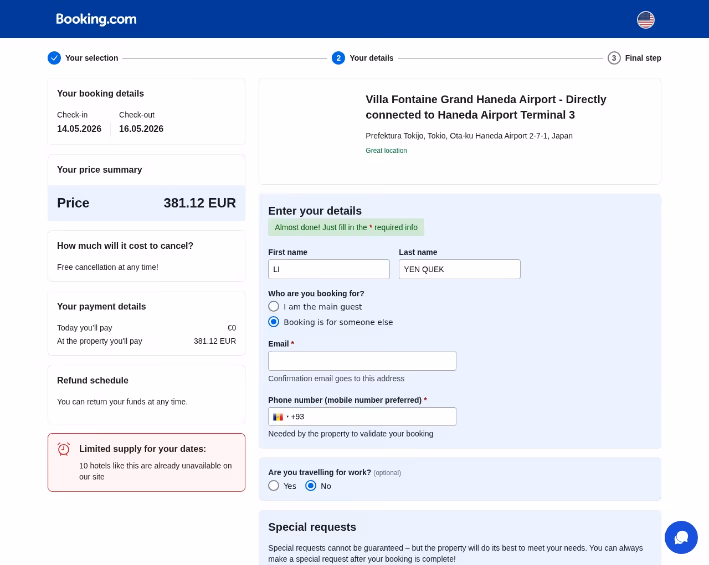709x565 pixels.
Task: Click the Your selection checkmark step icon
Action: pyautogui.click(x=54, y=58)
